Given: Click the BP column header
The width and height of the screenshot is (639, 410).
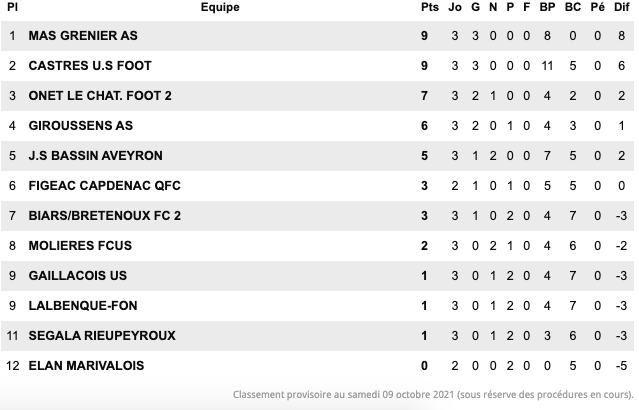Looking at the screenshot, I should pyautogui.click(x=547, y=8).
